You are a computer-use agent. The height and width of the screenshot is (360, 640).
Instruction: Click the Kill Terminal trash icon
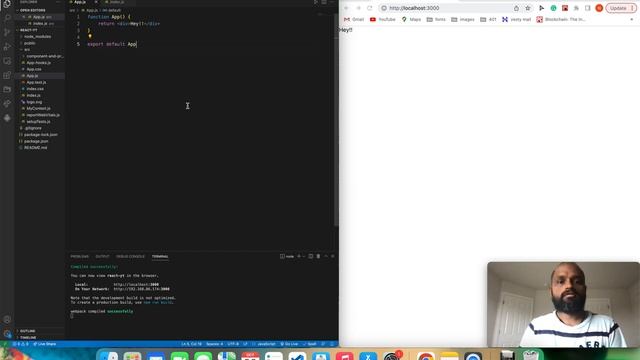point(318,256)
